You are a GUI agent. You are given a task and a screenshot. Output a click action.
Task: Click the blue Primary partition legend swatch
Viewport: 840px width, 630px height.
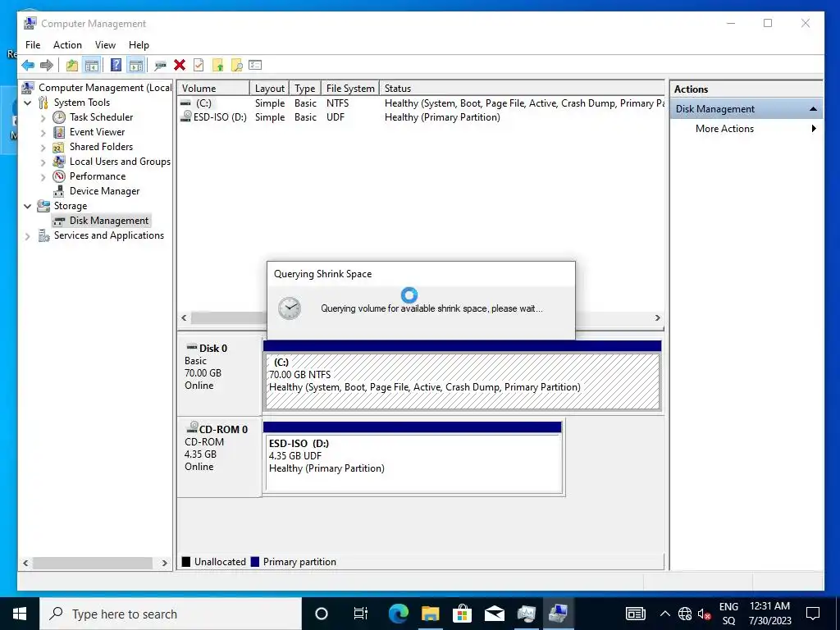(255, 561)
